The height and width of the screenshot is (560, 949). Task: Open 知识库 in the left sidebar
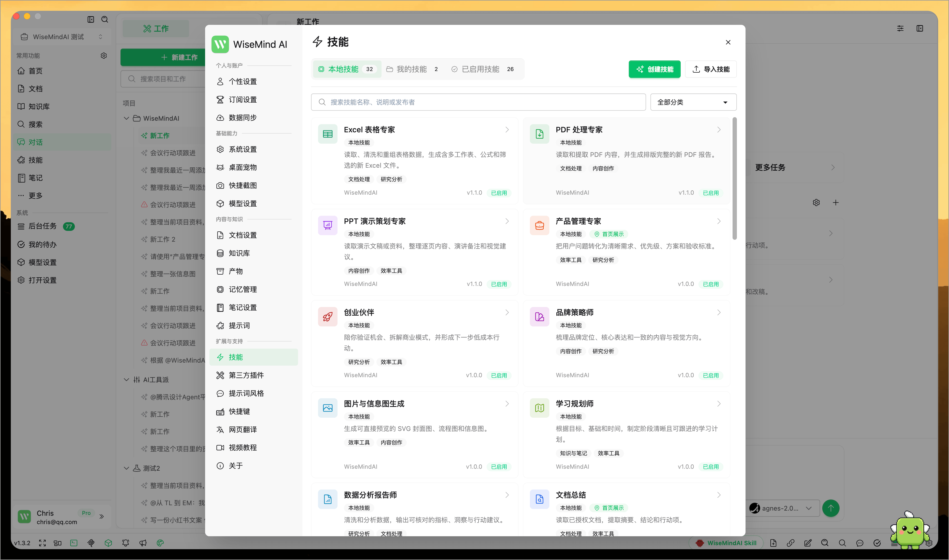tap(62, 106)
